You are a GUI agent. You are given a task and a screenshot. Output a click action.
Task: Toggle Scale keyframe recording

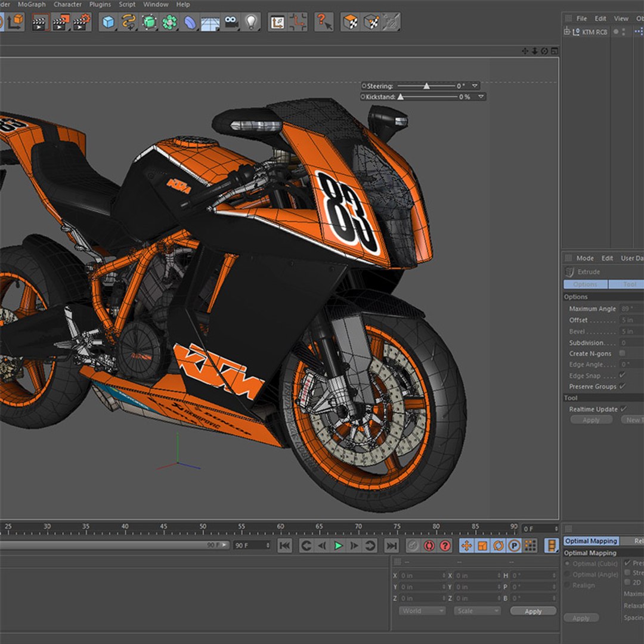pos(482,546)
